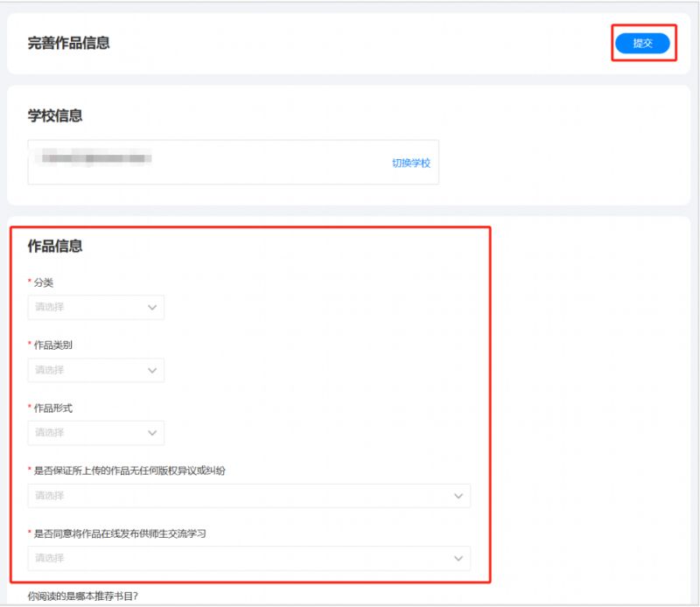This screenshot has height=607, width=700.
Task: Click the 切换学校 link
Action: point(411,163)
